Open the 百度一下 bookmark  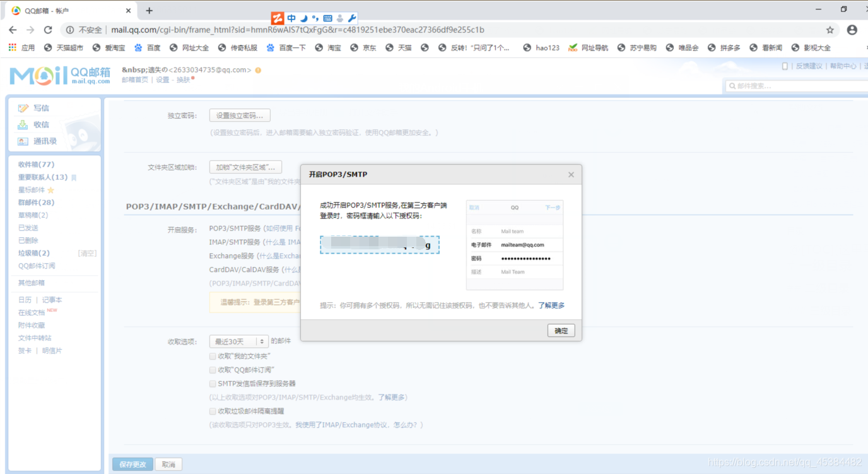tap(286, 47)
